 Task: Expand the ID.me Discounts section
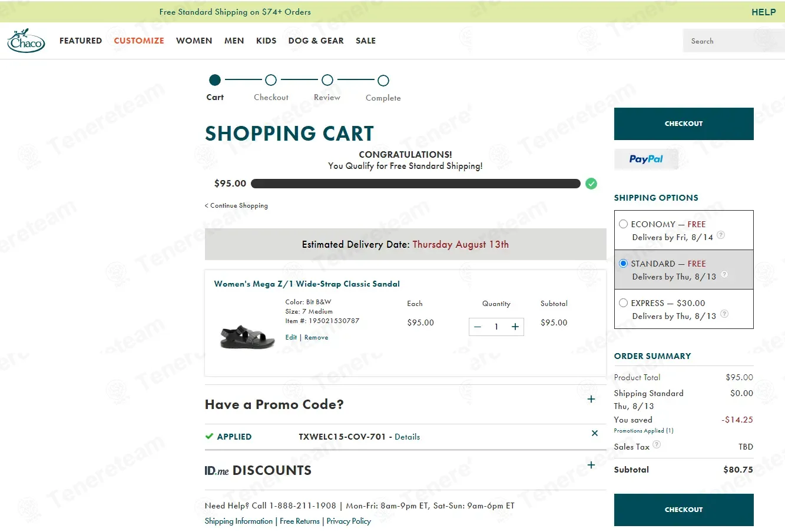point(591,465)
